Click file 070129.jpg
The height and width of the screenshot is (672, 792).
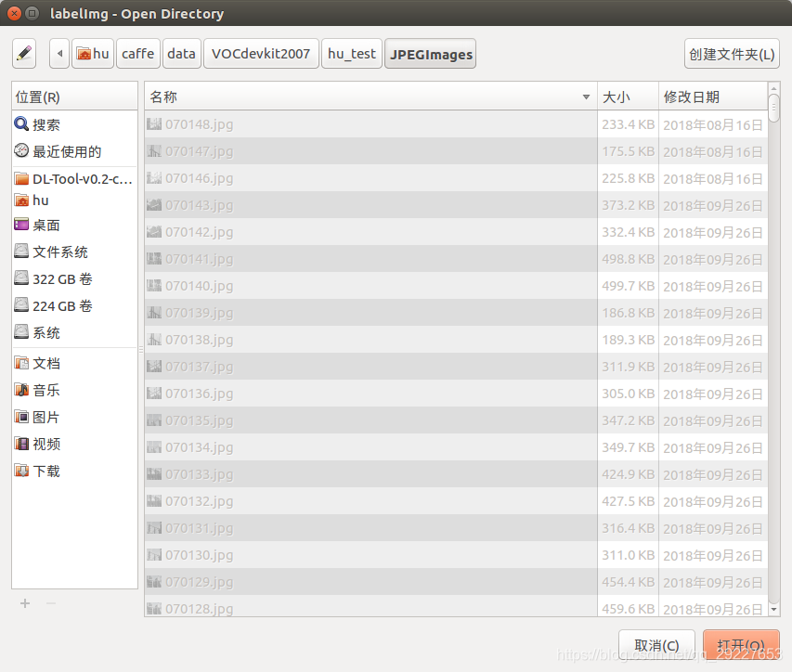[370, 582]
